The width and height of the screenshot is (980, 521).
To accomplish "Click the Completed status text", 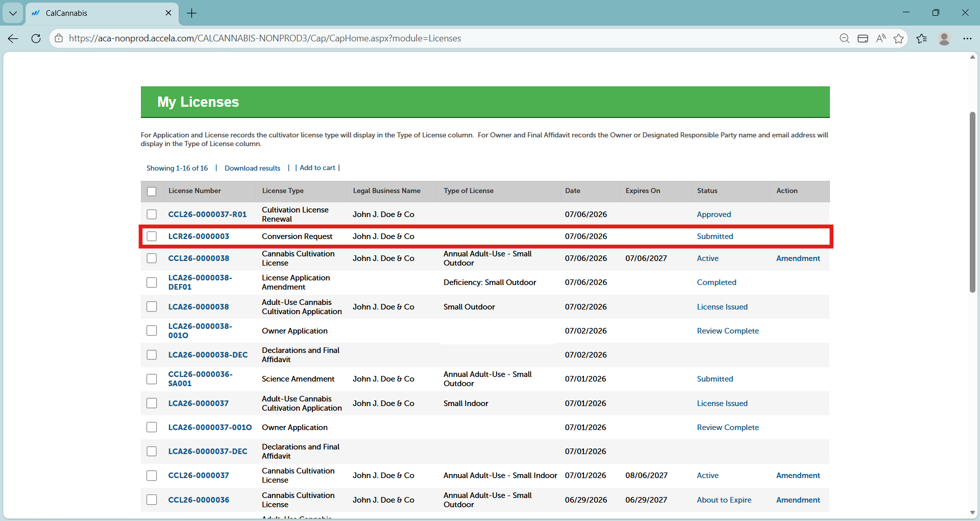I will [716, 282].
